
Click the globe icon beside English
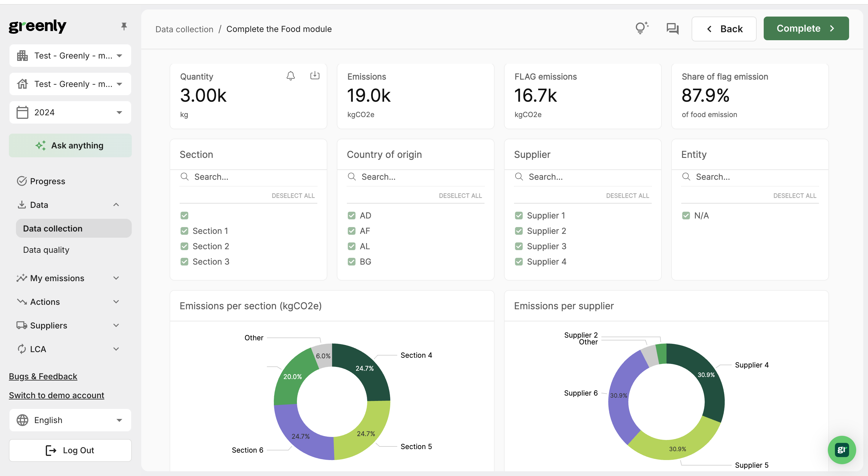click(x=22, y=420)
